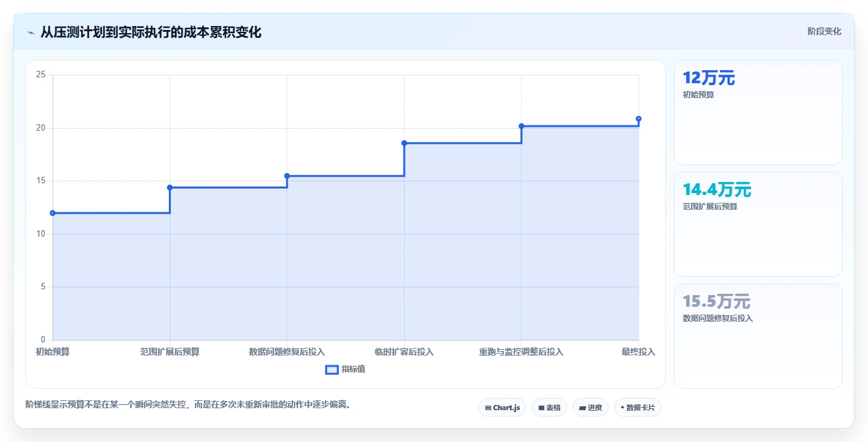Toggle the 指标值 legend entry
The height and width of the screenshot is (442, 868).
[346, 369]
